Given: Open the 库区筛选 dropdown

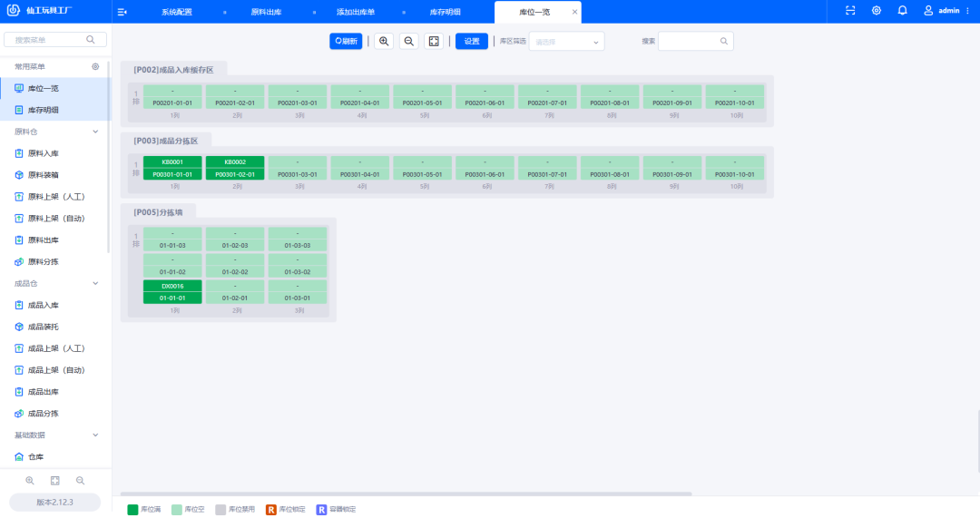Looking at the screenshot, I should pos(567,41).
